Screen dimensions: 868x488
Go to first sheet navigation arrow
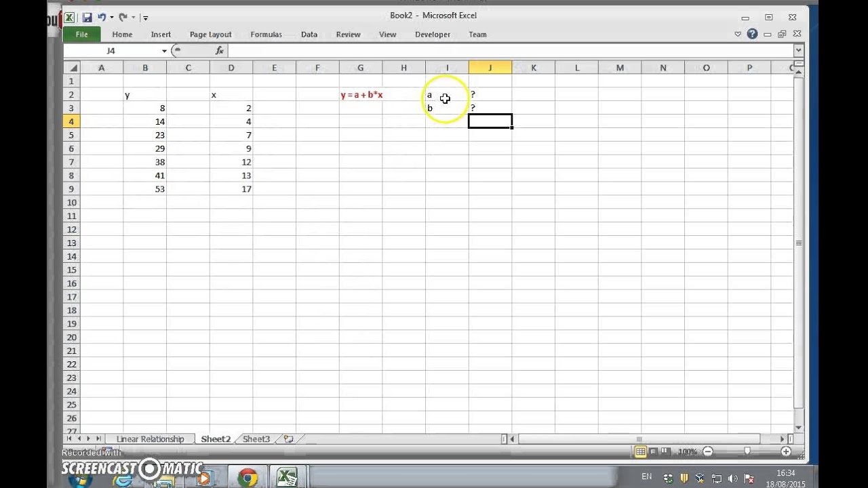click(68, 439)
